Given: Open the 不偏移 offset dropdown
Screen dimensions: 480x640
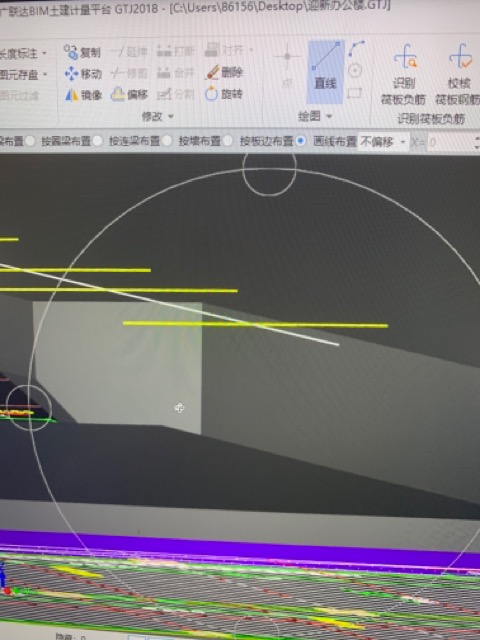Looking at the screenshot, I should pyautogui.click(x=383, y=142).
